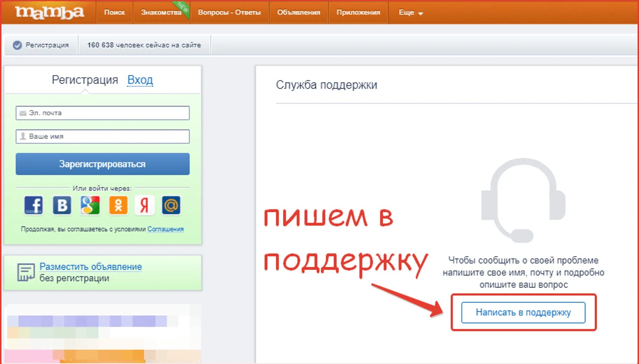Focus the Ваше имя input field

point(102,136)
